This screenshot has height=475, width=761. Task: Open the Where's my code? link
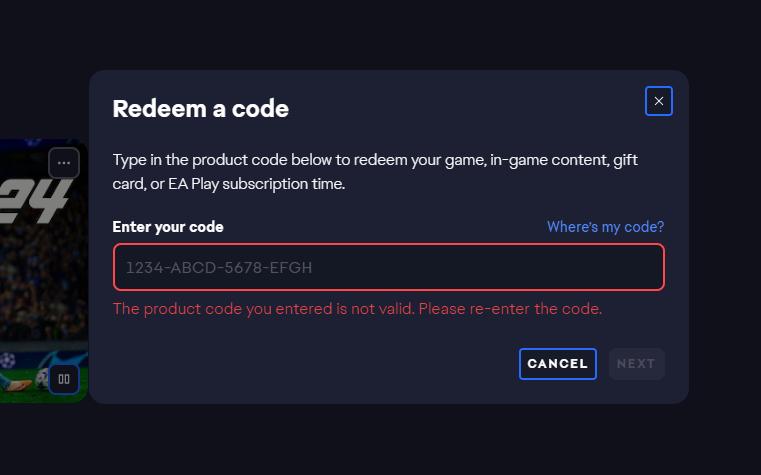(x=605, y=227)
